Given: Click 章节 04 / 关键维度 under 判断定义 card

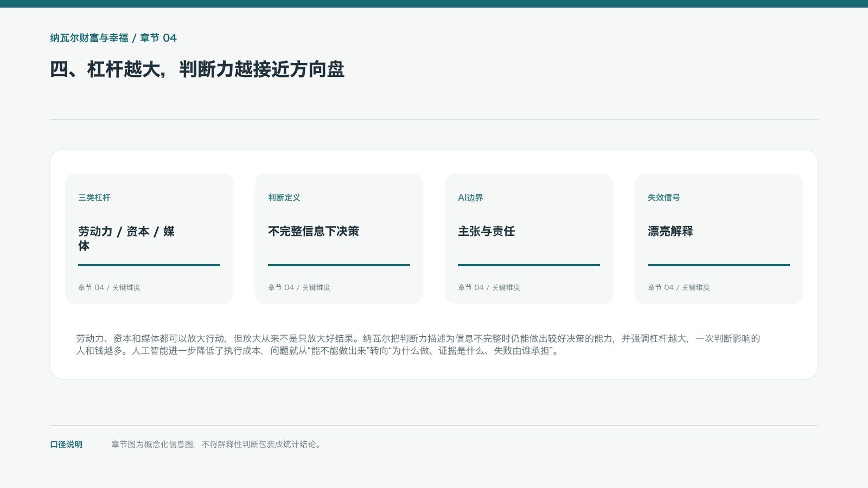Looking at the screenshot, I should pyautogui.click(x=299, y=287).
